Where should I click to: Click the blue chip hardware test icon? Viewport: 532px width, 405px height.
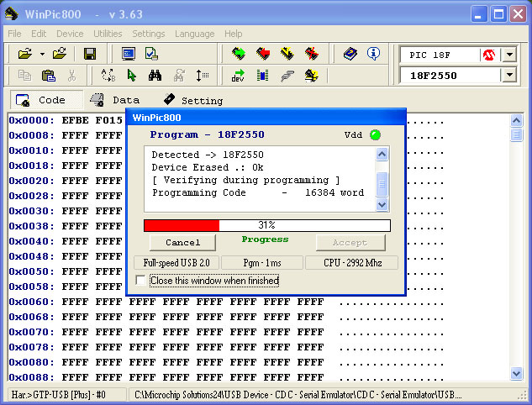[x=262, y=76]
